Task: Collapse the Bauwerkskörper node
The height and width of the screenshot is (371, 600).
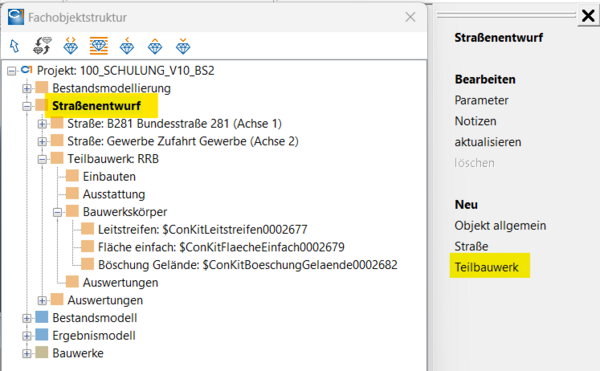Action: [x=57, y=212]
